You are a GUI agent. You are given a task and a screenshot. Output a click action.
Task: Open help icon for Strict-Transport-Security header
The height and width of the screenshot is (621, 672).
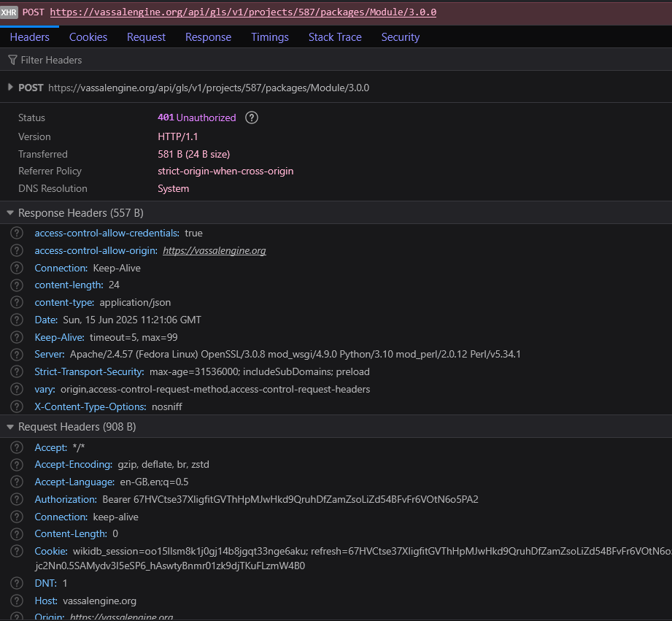tap(17, 371)
